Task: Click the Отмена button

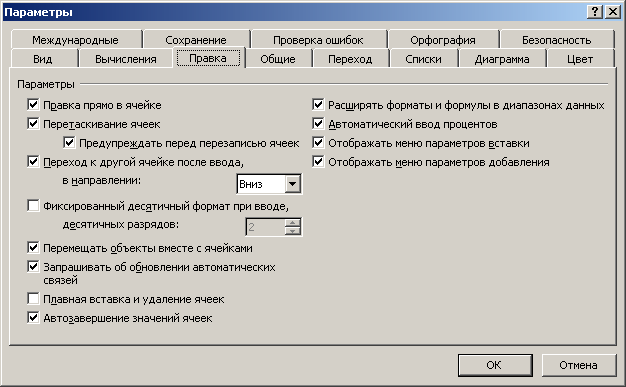Action: [x=578, y=365]
